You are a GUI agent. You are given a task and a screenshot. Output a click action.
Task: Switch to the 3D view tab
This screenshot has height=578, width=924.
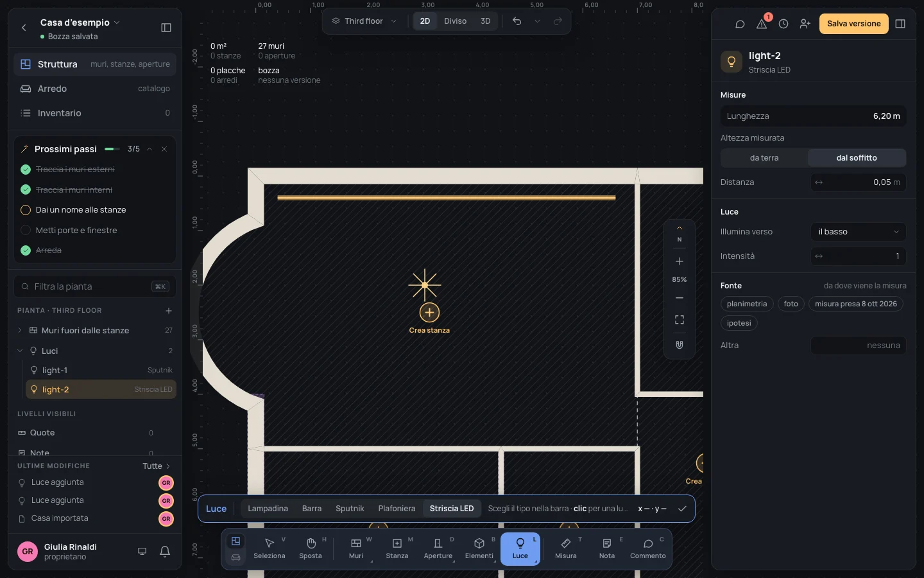click(486, 21)
